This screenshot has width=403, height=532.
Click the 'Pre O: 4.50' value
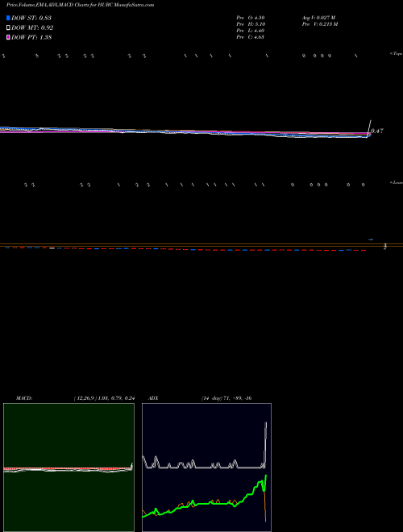pos(251,18)
